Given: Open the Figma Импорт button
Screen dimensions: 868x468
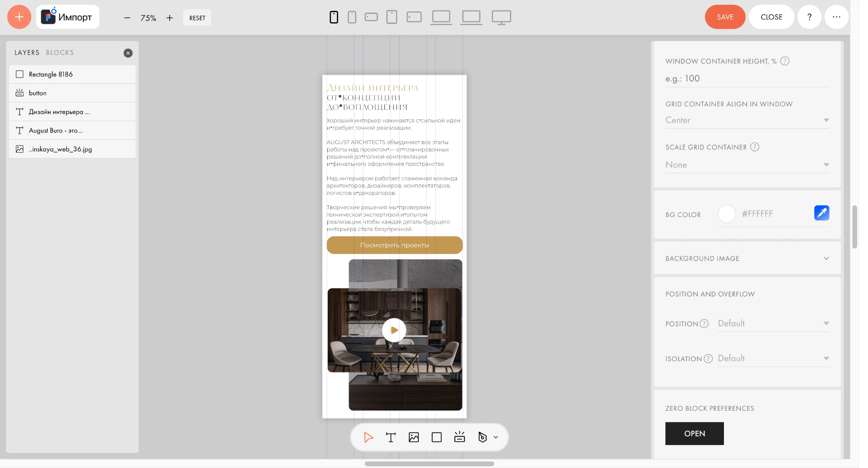Looking at the screenshot, I should (x=68, y=17).
